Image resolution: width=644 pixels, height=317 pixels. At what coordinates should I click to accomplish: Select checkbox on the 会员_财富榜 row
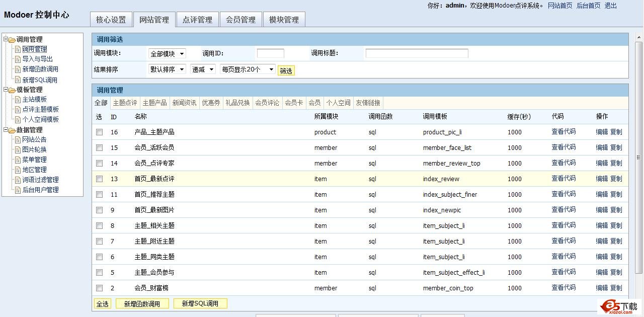[x=99, y=288]
